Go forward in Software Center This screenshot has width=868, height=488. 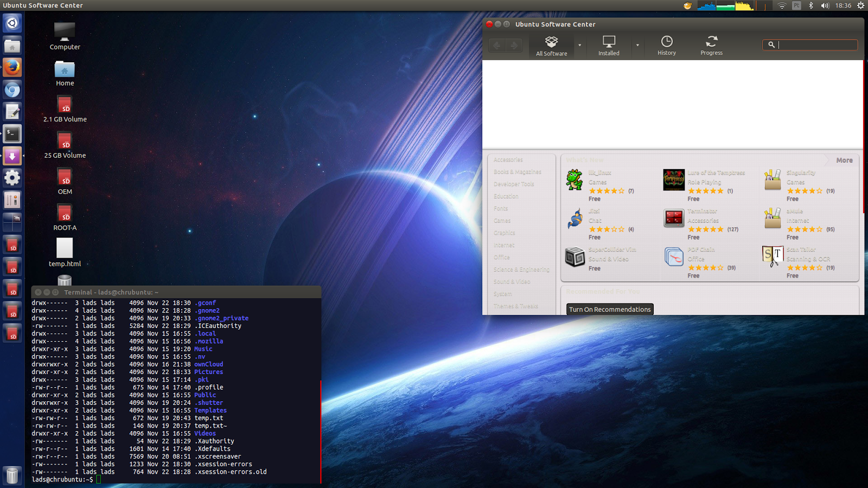tap(514, 46)
